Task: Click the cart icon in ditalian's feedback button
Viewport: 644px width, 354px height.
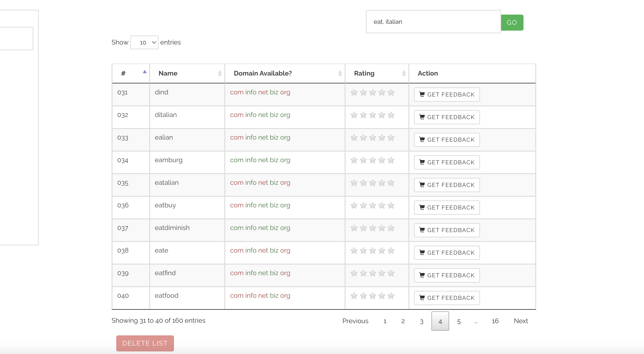Action: [422, 117]
